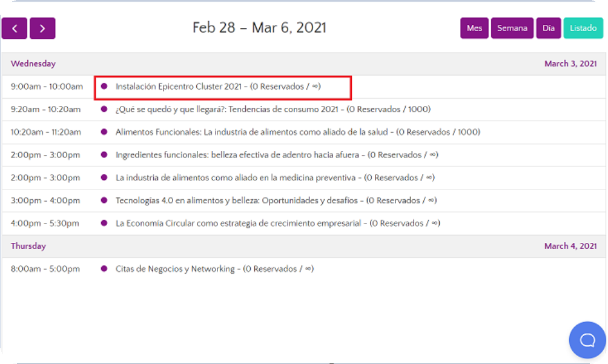Go to previous week with left arrow
The width and height of the screenshot is (608, 364).
click(15, 28)
